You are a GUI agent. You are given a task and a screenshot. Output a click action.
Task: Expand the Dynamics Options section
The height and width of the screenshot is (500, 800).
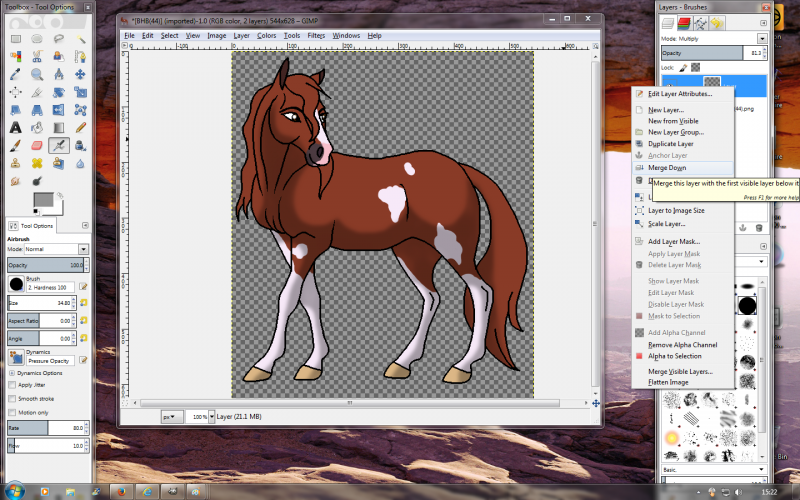click(12, 373)
